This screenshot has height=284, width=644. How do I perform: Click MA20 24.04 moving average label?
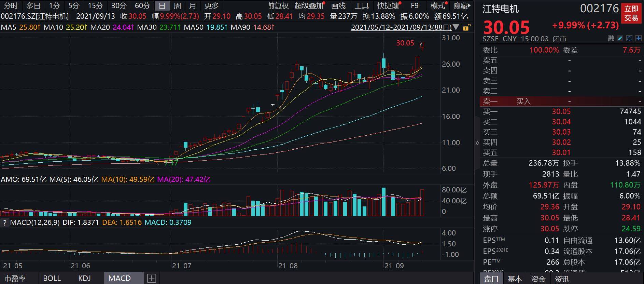112,27
